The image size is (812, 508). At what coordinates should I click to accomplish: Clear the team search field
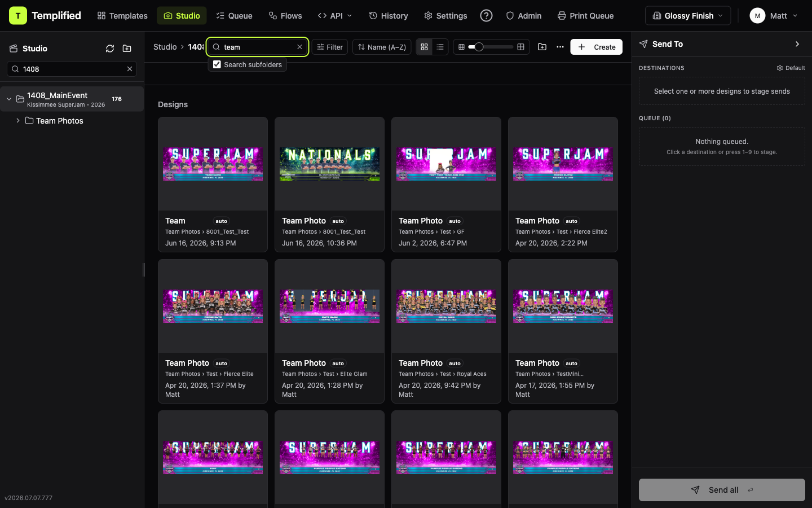299,47
